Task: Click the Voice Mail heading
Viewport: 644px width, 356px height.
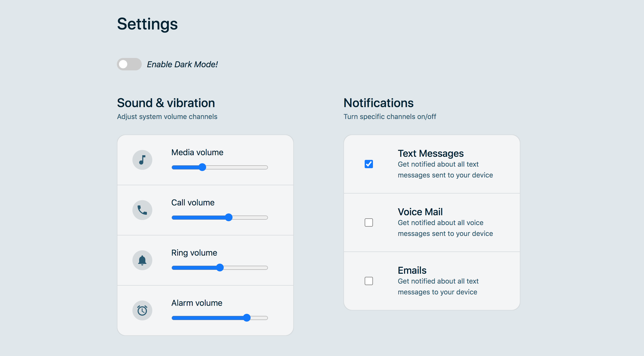Action: coord(420,212)
